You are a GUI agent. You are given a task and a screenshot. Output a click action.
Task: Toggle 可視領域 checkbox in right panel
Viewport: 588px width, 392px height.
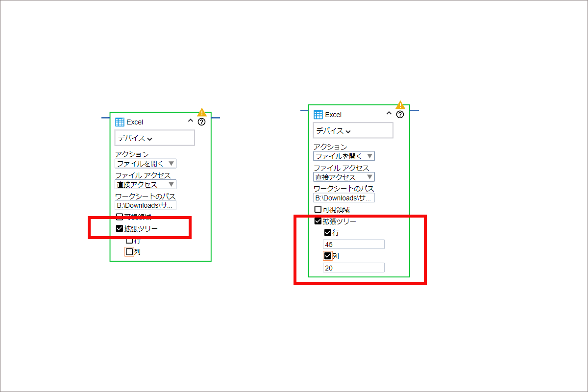pyautogui.click(x=318, y=210)
